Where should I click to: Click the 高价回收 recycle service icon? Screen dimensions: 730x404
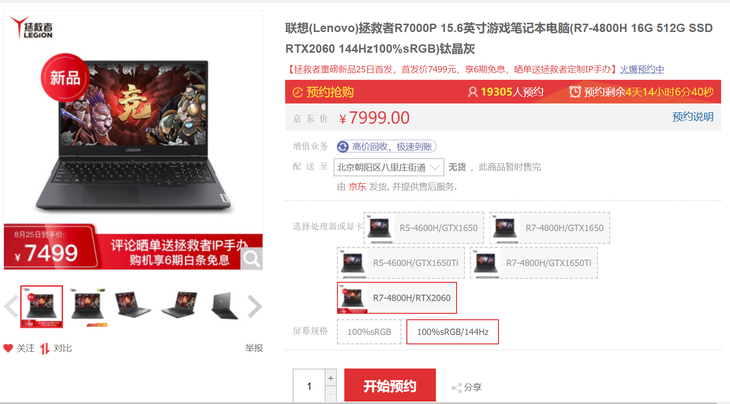[x=343, y=147]
